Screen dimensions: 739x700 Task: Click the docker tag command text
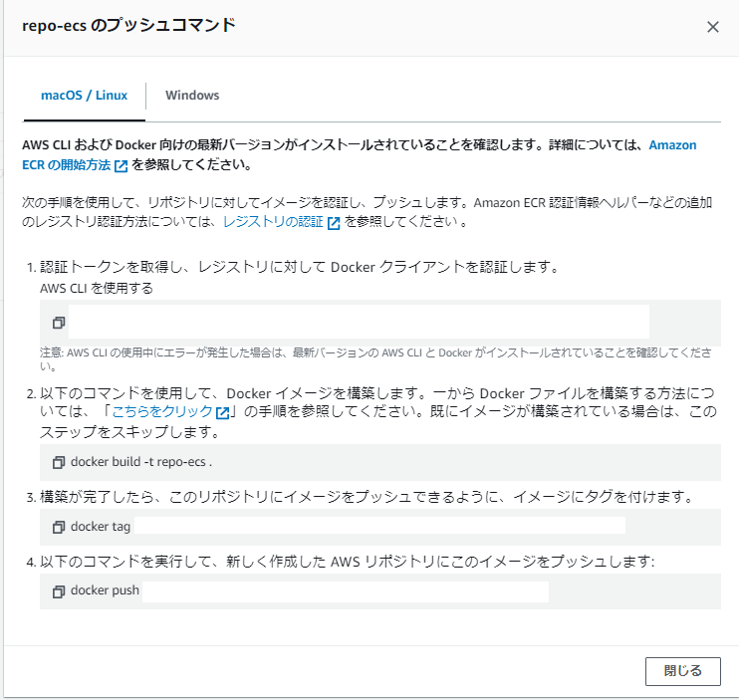tap(101, 526)
